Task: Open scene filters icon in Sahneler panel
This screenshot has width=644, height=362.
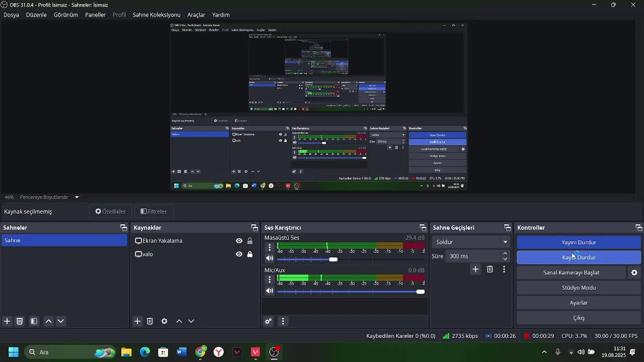Action: pos(34,321)
